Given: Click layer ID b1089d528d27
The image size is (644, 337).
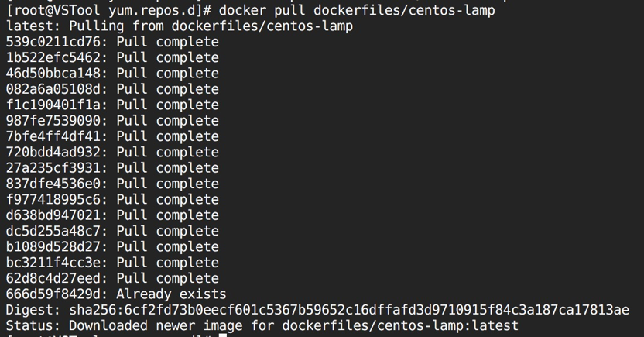Looking at the screenshot, I should [53, 246].
